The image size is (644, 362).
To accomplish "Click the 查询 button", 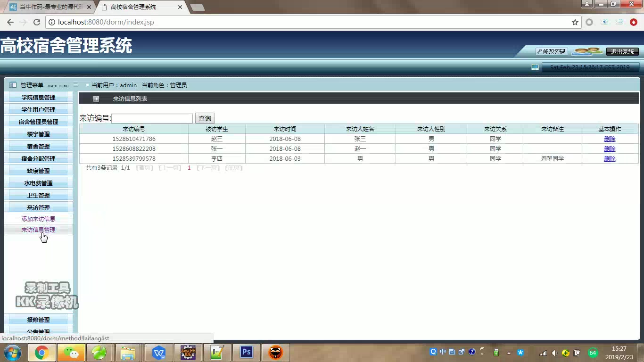I will tap(205, 118).
